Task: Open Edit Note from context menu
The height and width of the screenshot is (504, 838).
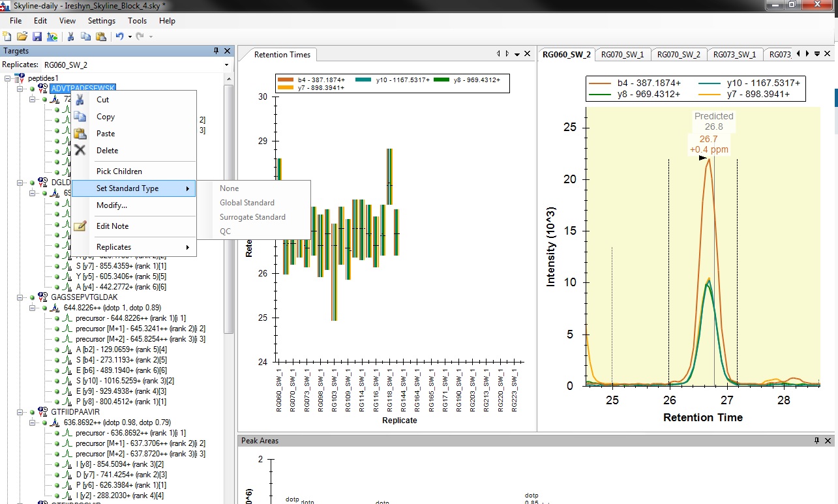Action: [x=112, y=226]
